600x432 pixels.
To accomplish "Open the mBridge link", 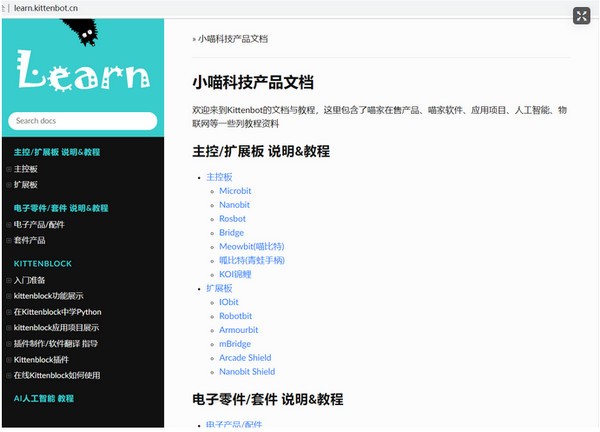I will pos(235,343).
